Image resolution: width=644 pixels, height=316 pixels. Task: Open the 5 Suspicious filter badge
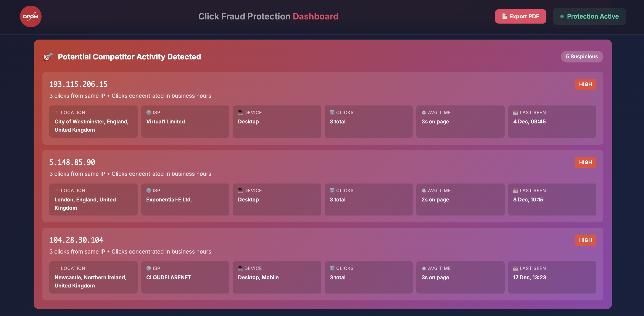click(x=582, y=56)
